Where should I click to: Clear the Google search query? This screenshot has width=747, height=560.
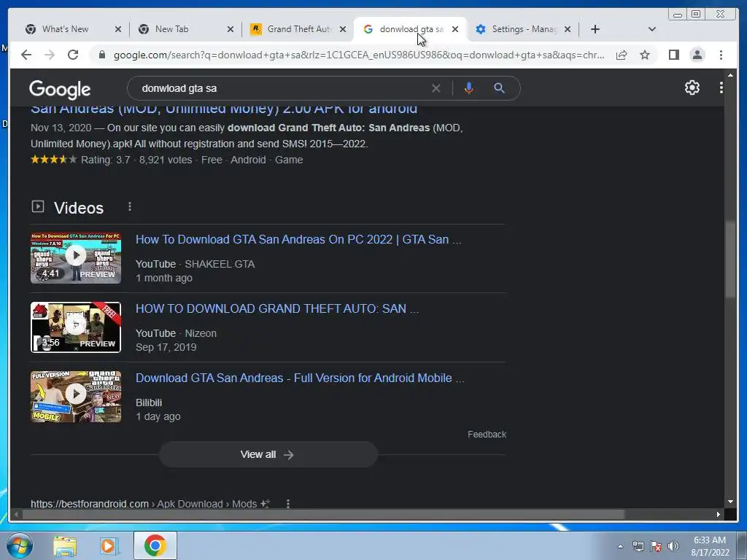pos(436,88)
